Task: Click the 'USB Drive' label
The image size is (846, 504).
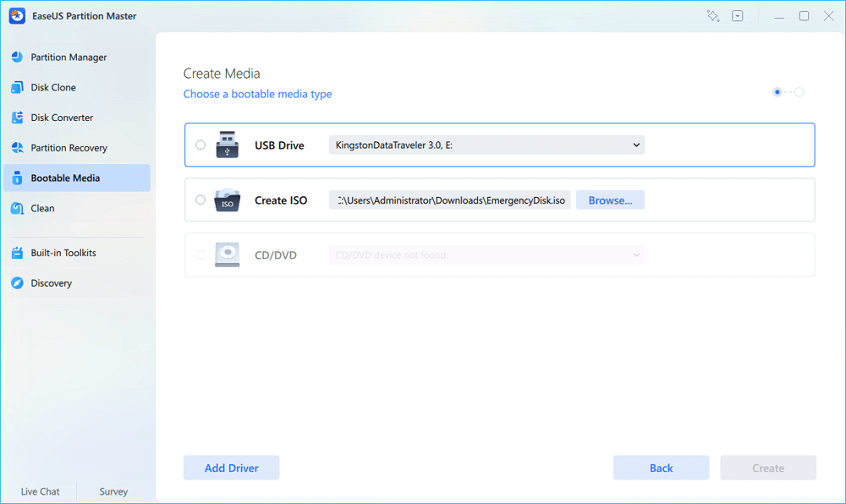Action: click(279, 145)
